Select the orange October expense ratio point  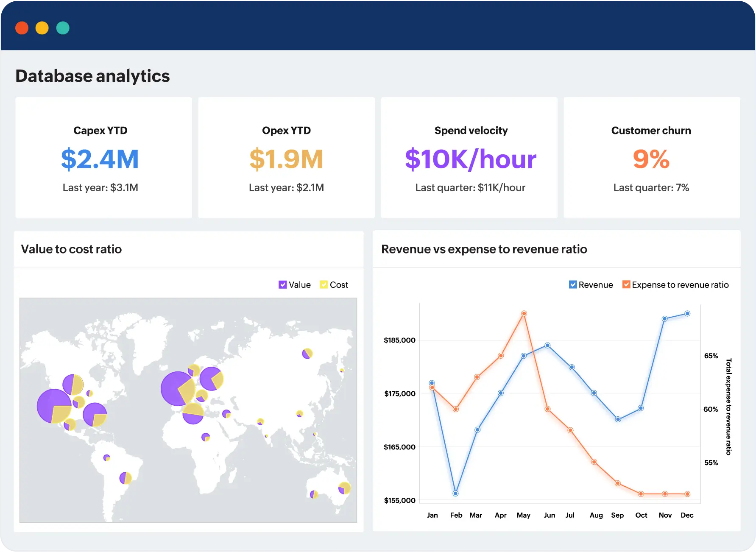(641, 494)
